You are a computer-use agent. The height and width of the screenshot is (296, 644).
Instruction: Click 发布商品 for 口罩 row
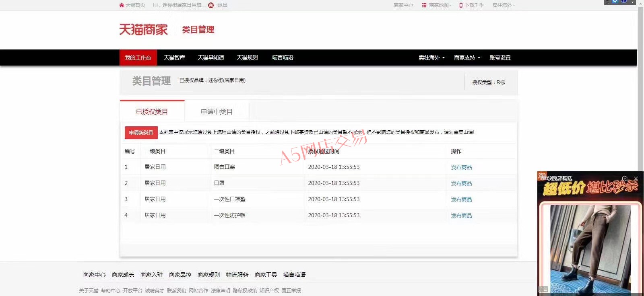coord(461,183)
